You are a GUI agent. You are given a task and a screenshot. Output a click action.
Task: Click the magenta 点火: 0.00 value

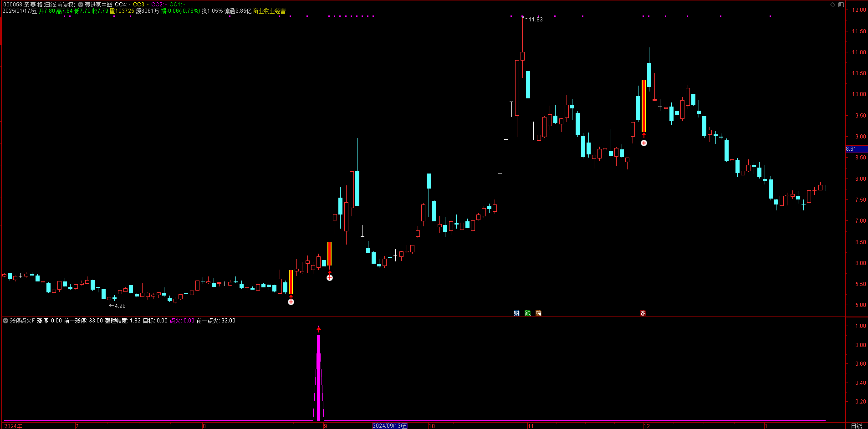pos(182,321)
